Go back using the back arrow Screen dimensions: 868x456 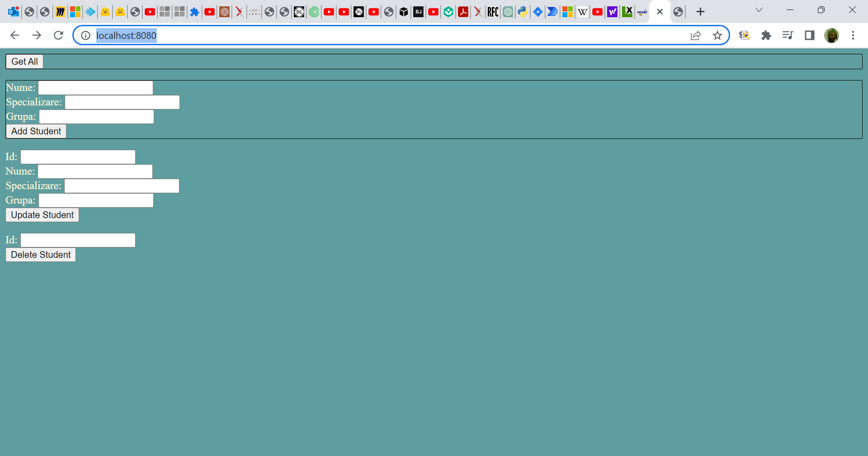pos(15,35)
